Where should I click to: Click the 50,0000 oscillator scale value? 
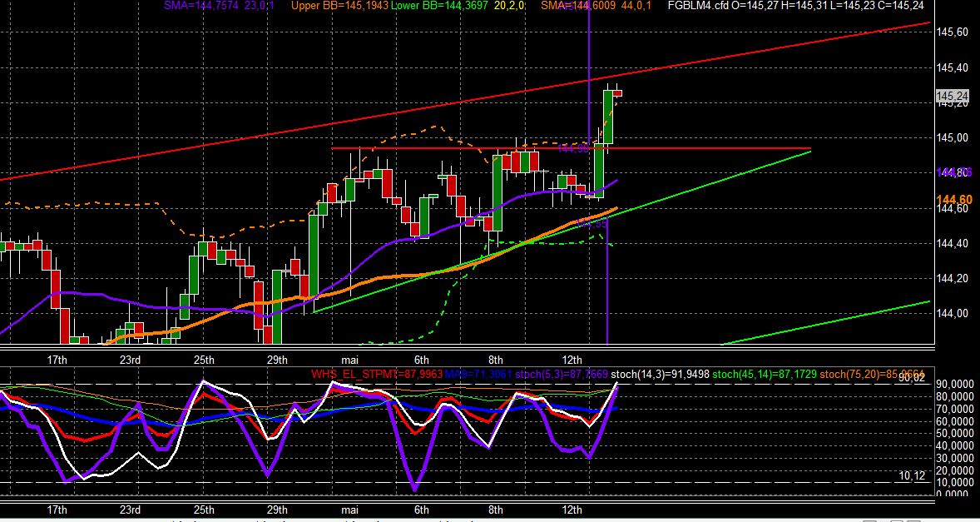(956, 433)
